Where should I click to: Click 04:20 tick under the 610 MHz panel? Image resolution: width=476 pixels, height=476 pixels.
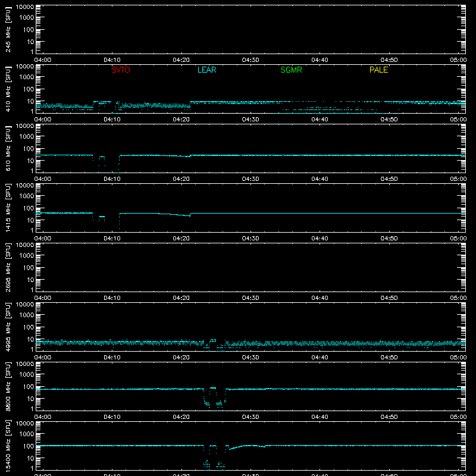coord(181,179)
